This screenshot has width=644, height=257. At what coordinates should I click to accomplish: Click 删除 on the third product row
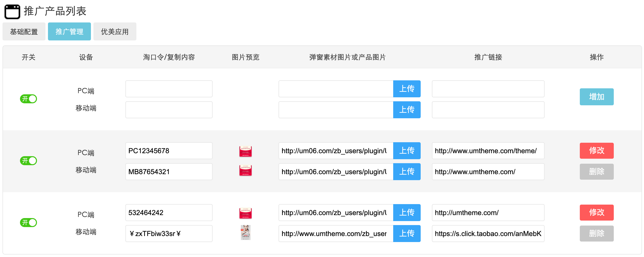click(597, 234)
